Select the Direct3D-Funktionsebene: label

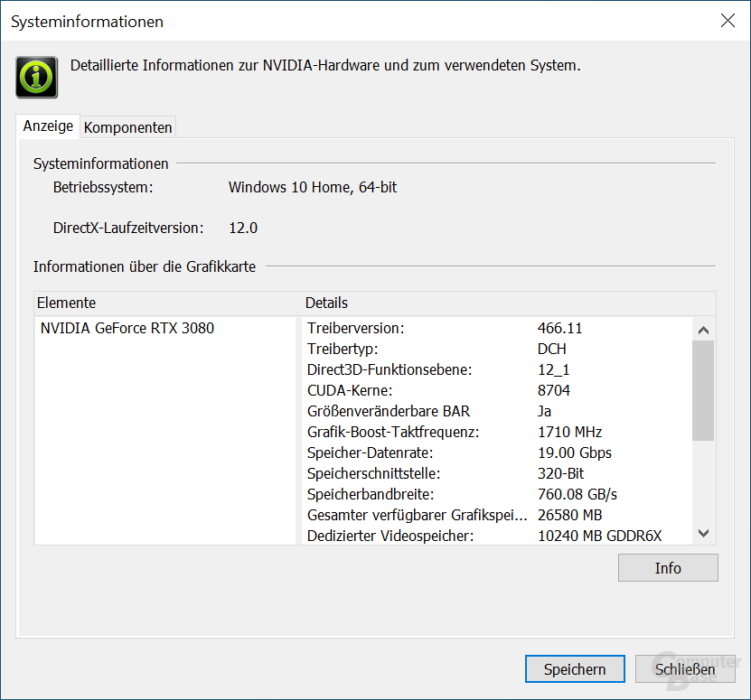coord(390,369)
